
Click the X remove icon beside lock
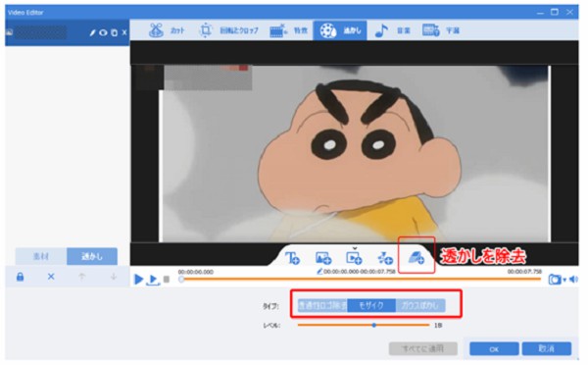click(51, 277)
